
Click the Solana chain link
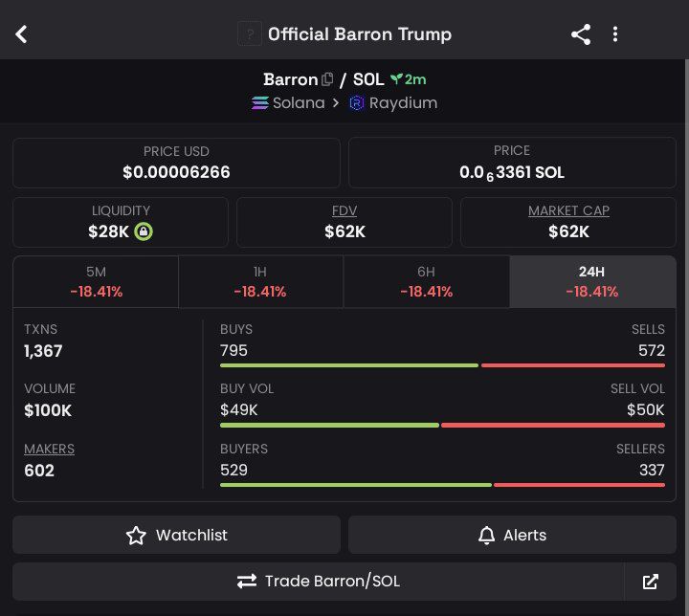288,103
